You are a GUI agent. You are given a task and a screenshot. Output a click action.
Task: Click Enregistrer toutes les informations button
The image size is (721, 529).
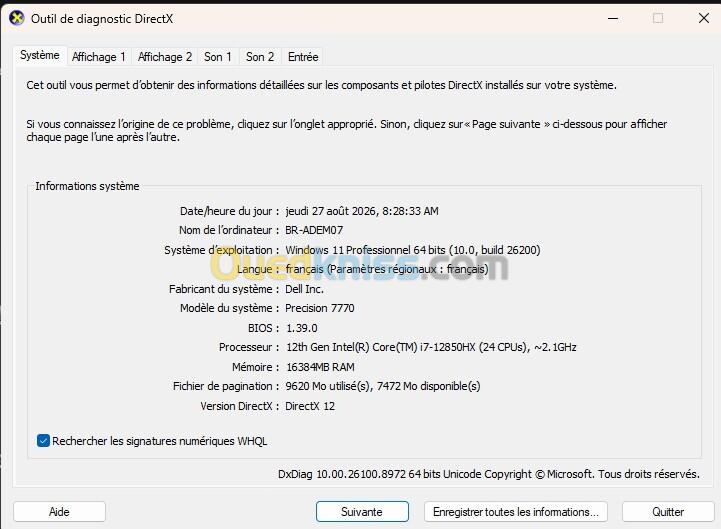515,512
